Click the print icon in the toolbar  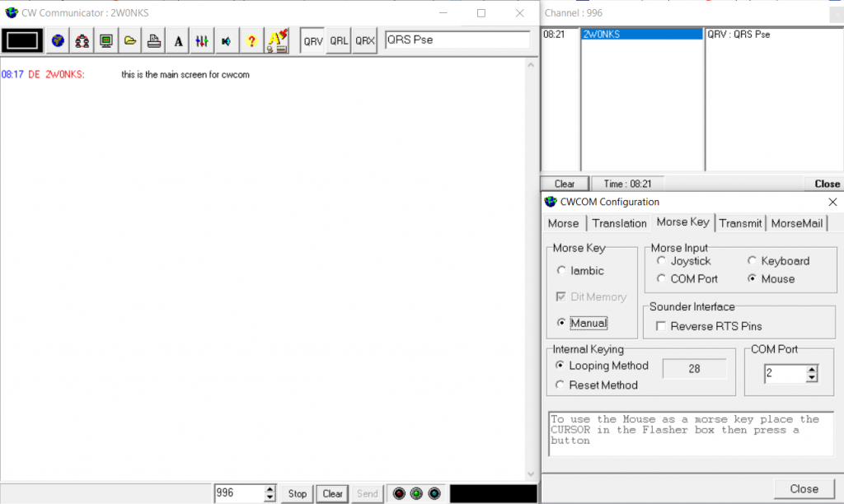[x=153, y=40]
